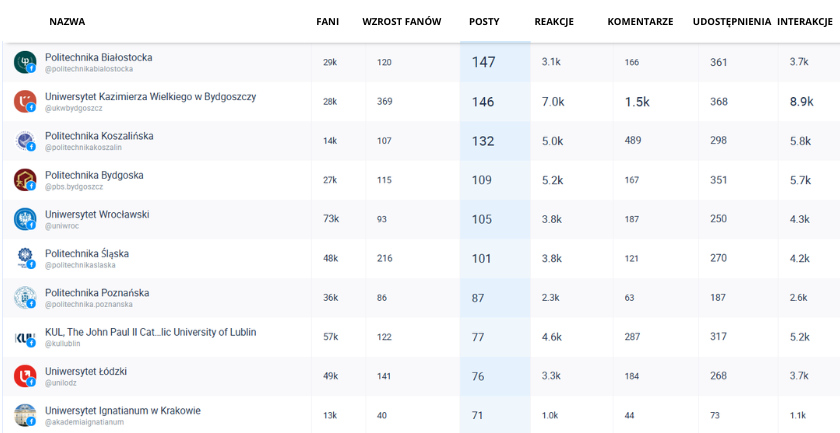Click Politechnika Bydgoska profile logo
The height and width of the screenshot is (433, 840).
(25, 180)
